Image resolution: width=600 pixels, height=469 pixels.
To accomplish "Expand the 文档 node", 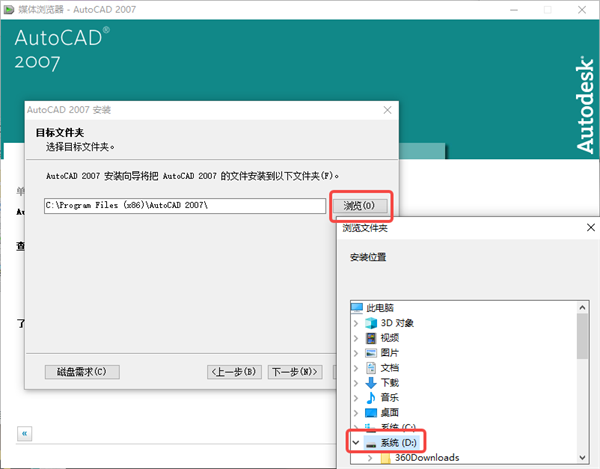I will coord(356,368).
